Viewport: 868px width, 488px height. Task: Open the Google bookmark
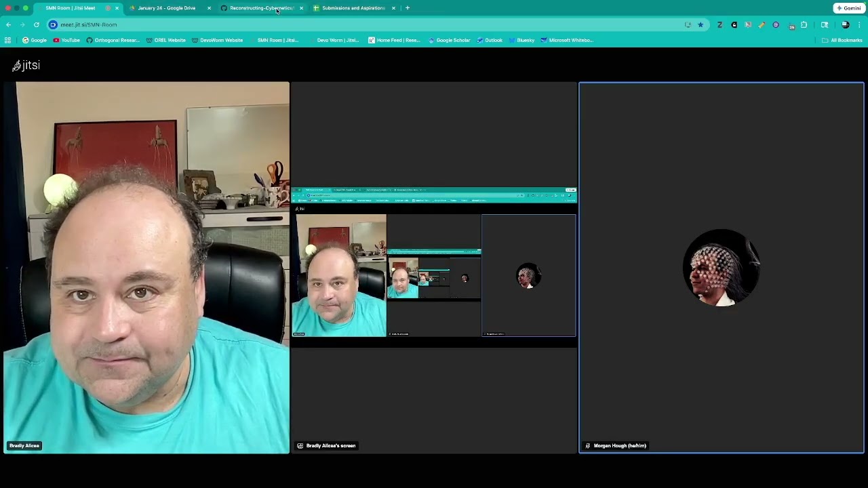pos(35,40)
